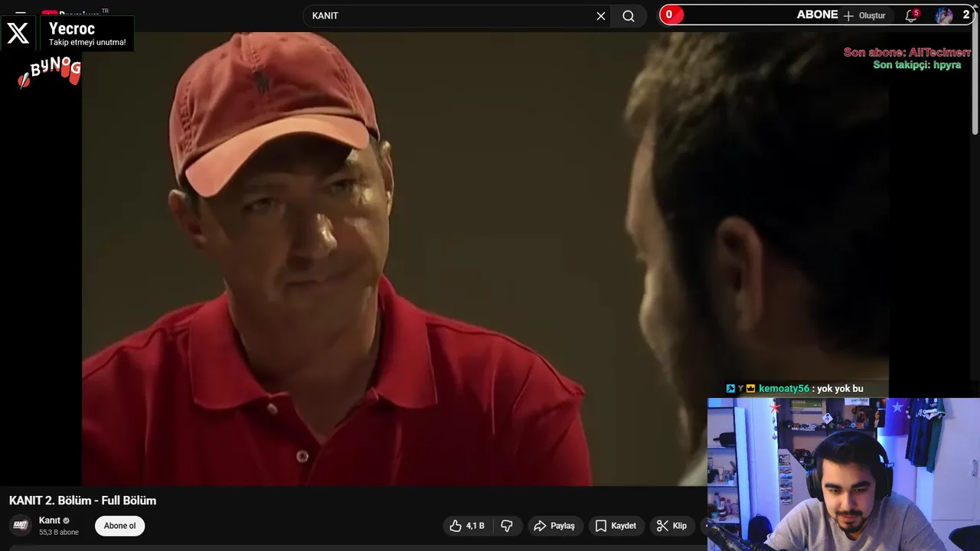
Task: Click the X social overlay icon
Action: click(18, 33)
